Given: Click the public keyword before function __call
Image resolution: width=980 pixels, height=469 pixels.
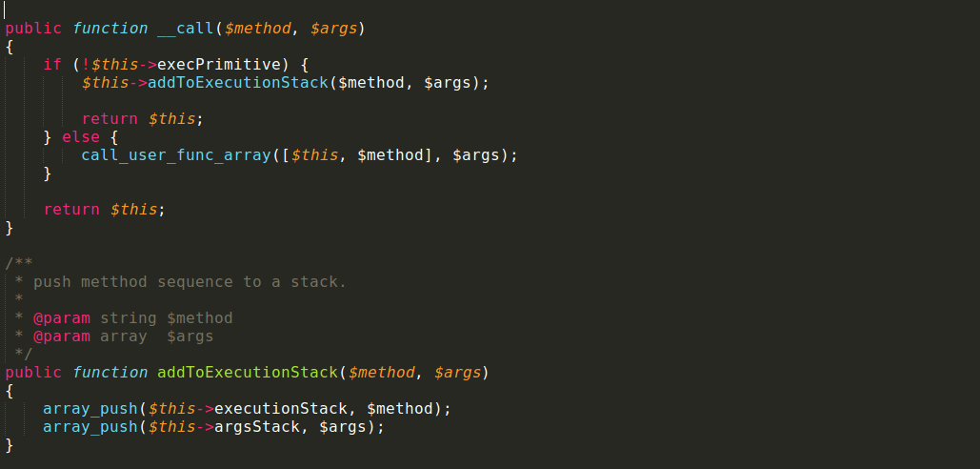Looking at the screenshot, I should [x=33, y=29].
